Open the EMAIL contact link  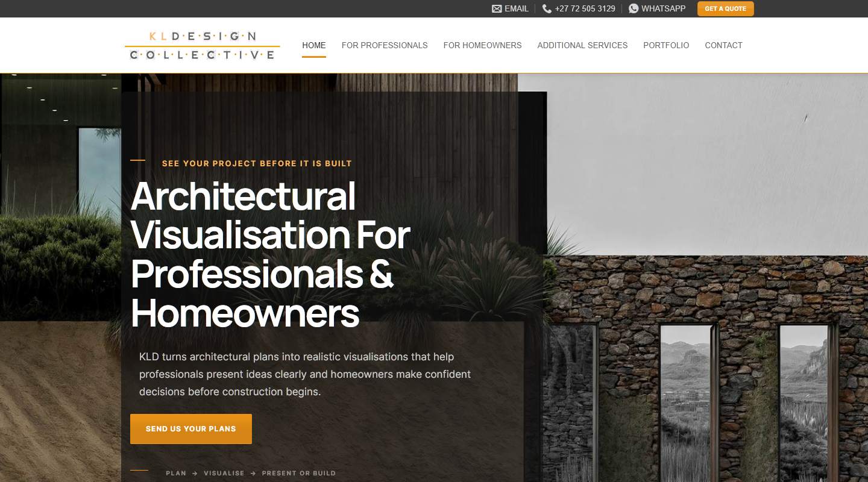510,8
